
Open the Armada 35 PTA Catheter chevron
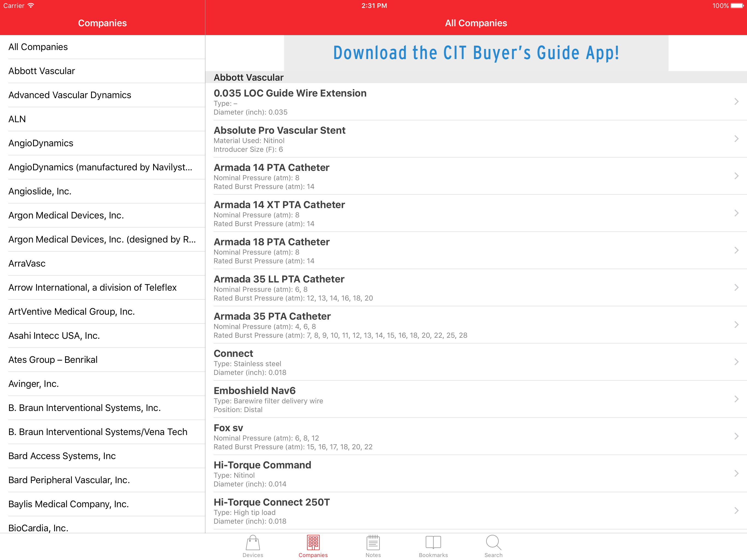737,325
